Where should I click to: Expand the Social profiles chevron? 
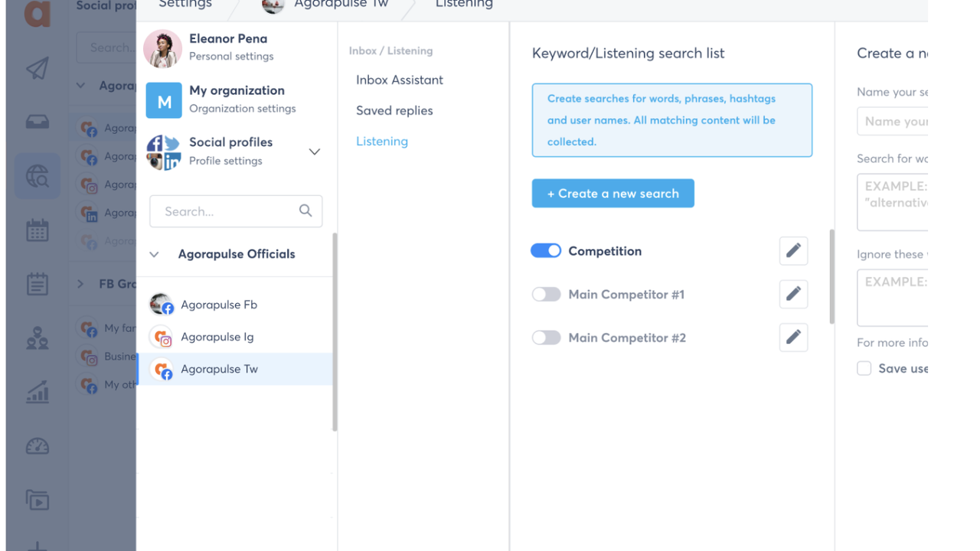(314, 152)
